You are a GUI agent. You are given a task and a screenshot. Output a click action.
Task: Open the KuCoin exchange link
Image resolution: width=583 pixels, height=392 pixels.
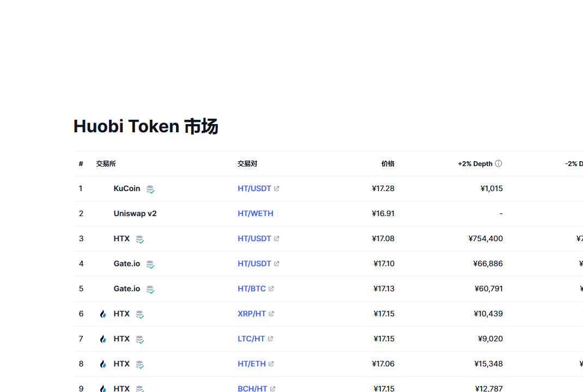point(127,188)
